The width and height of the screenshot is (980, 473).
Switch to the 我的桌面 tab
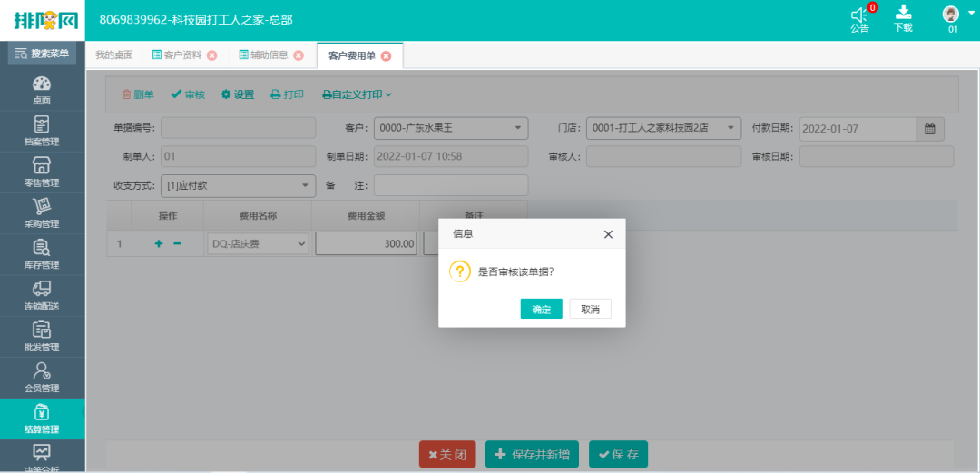click(114, 55)
